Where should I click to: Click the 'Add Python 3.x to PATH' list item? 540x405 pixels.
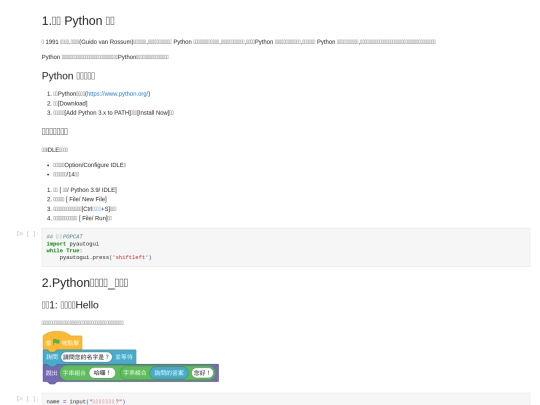coord(113,113)
